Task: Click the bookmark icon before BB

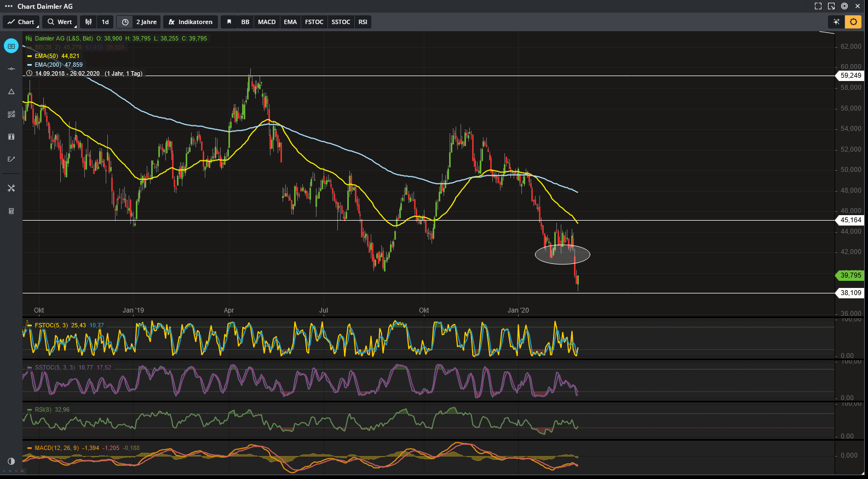Action: (229, 22)
